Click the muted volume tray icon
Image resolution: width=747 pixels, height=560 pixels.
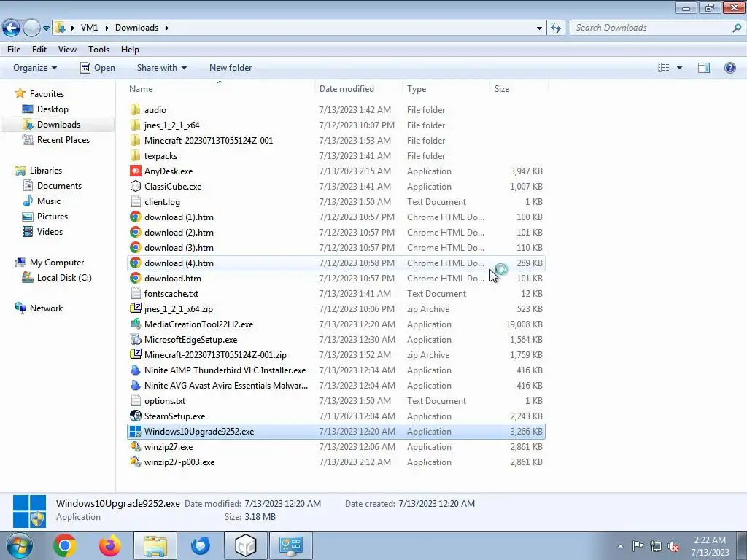(673, 546)
